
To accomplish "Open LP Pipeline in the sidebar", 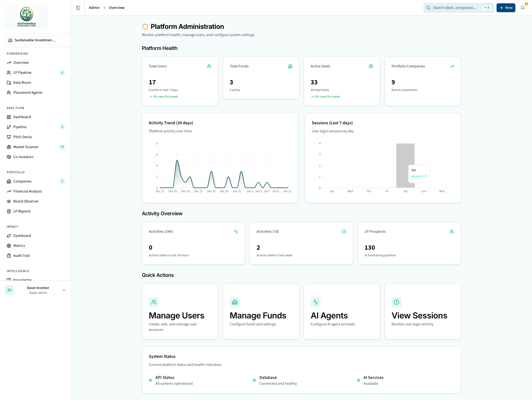I will (x=22, y=73).
